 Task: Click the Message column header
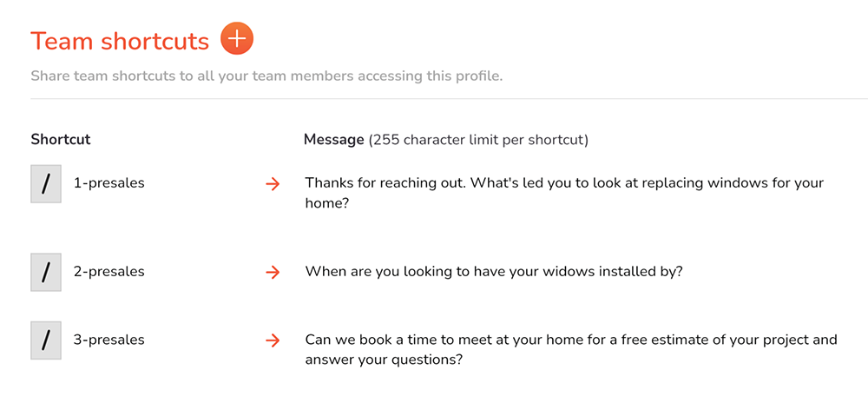click(333, 140)
